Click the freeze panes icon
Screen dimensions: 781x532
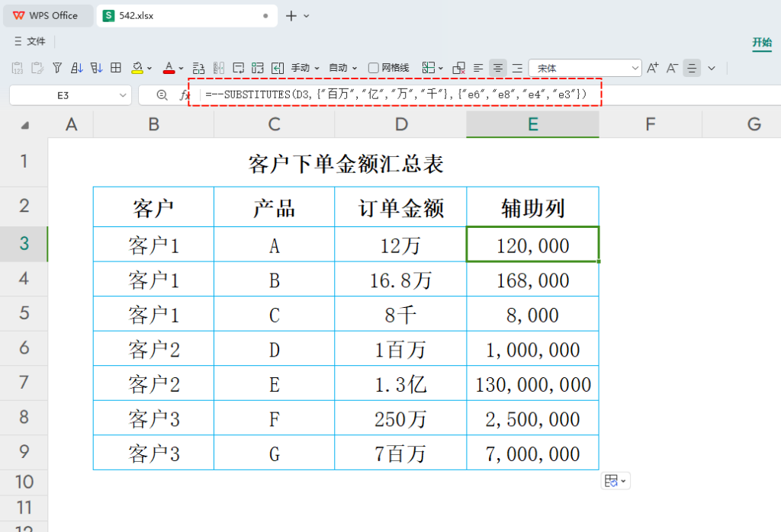[x=429, y=68]
